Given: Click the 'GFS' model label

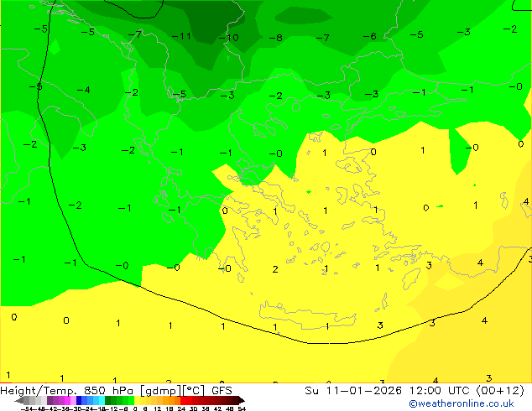Looking at the screenshot, I should 222,391.
